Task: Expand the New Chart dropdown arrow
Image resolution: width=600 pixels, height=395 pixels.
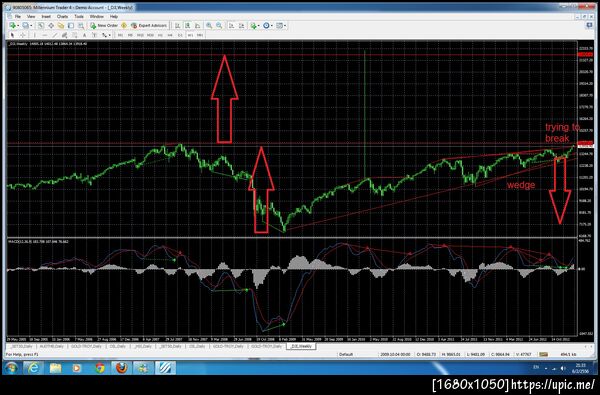Action: pyautogui.click(x=18, y=26)
